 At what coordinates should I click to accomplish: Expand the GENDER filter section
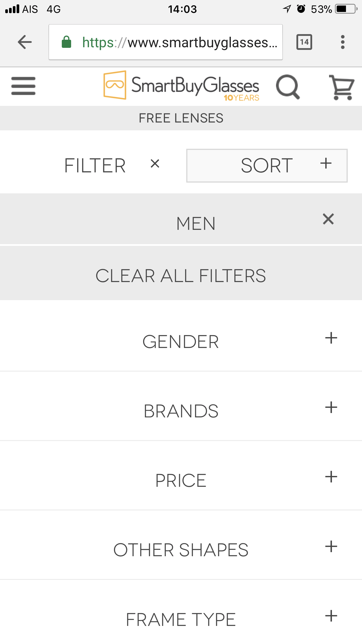(181, 342)
